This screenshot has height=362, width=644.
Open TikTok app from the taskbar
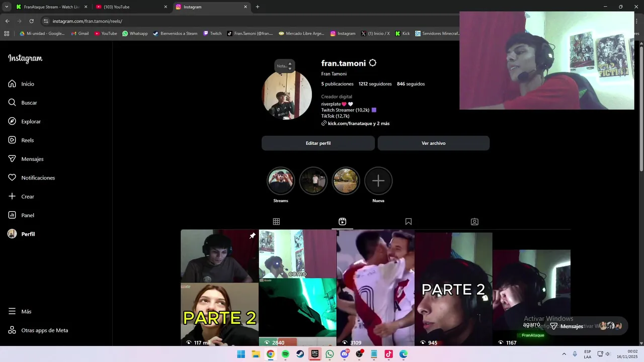tap(388, 354)
